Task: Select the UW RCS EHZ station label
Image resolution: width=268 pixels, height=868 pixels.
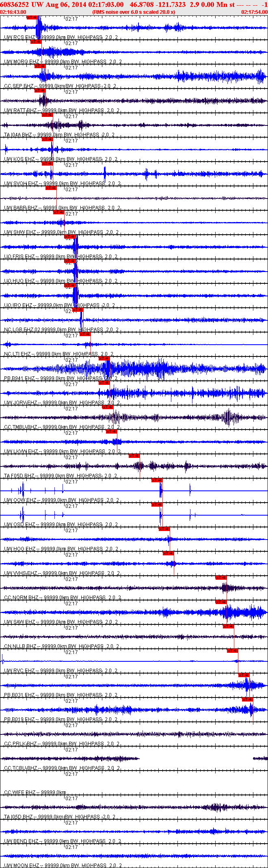Action: click(20, 37)
